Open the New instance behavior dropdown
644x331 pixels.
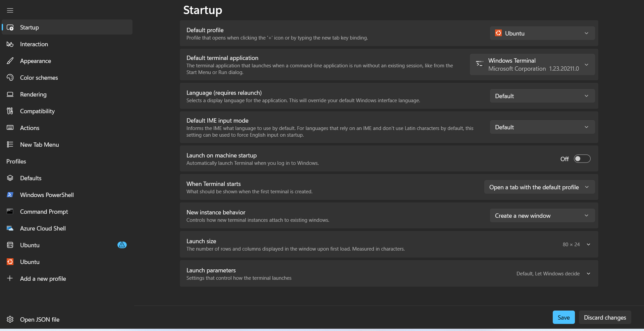[542, 215]
